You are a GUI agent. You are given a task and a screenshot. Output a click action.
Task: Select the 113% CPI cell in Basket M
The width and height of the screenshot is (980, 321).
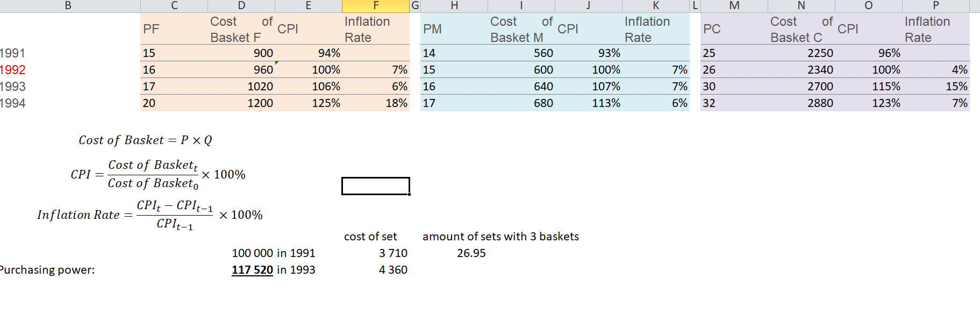point(589,103)
